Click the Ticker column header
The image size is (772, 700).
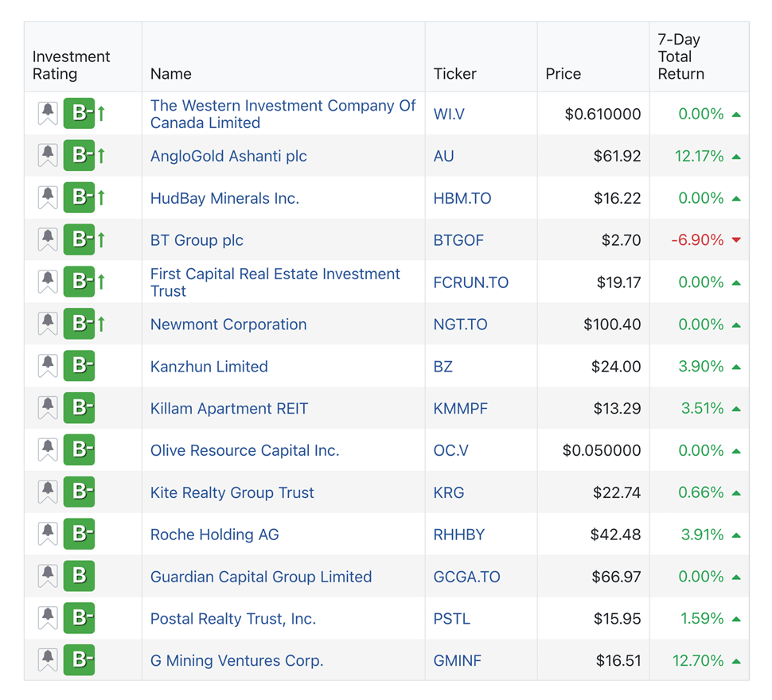point(454,74)
